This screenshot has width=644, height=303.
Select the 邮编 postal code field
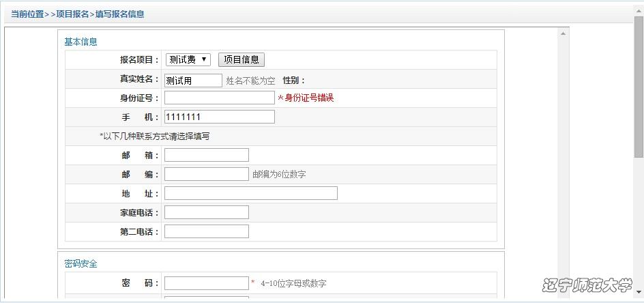206,174
